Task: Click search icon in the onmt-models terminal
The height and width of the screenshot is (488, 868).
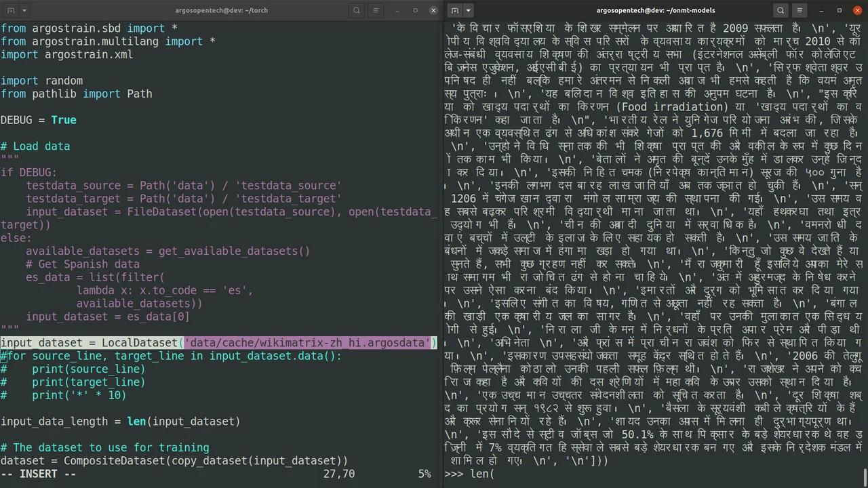Action: pyautogui.click(x=781, y=10)
